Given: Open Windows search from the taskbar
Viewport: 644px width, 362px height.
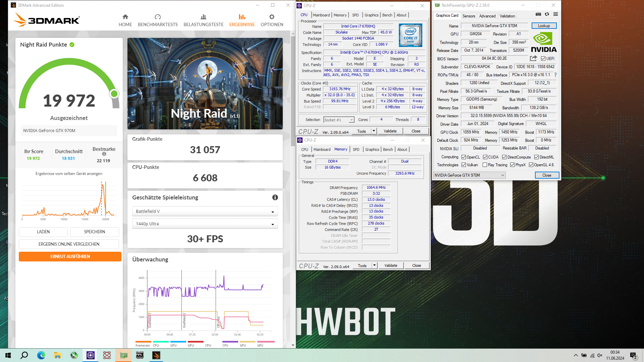Looking at the screenshot, I should pyautogui.click(x=24, y=355).
